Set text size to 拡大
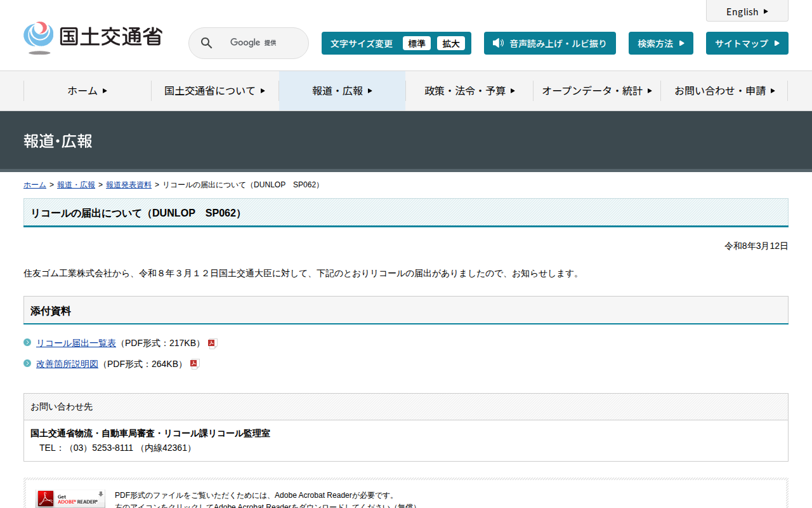812x508 pixels. [x=451, y=43]
